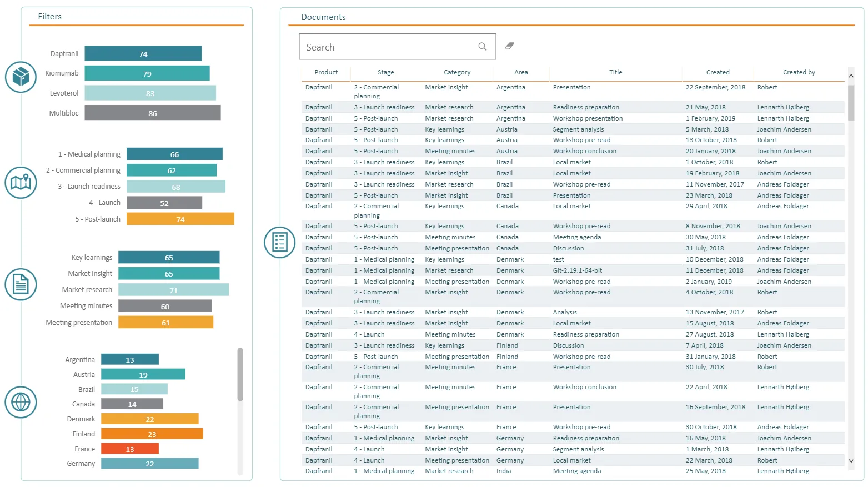
Task: Select the Dapfranil bar in product filter
Action: click(x=143, y=53)
